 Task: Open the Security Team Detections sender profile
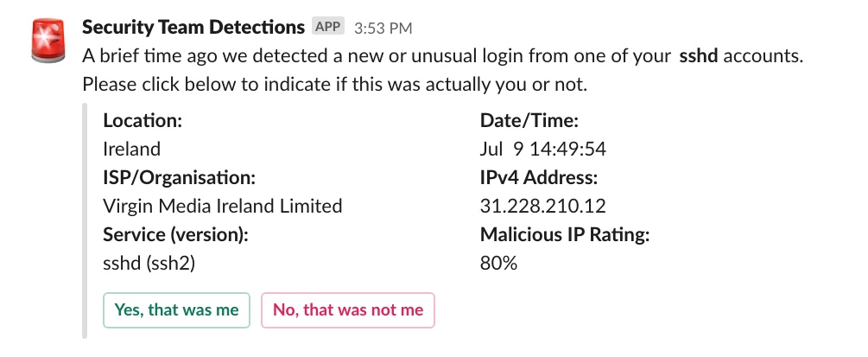(193, 27)
